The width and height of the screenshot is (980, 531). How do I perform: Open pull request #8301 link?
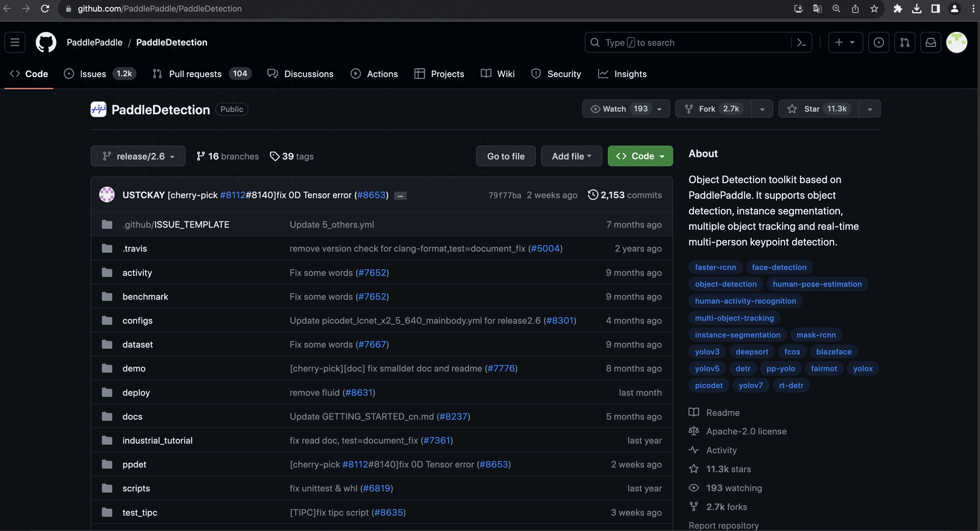pyautogui.click(x=560, y=321)
